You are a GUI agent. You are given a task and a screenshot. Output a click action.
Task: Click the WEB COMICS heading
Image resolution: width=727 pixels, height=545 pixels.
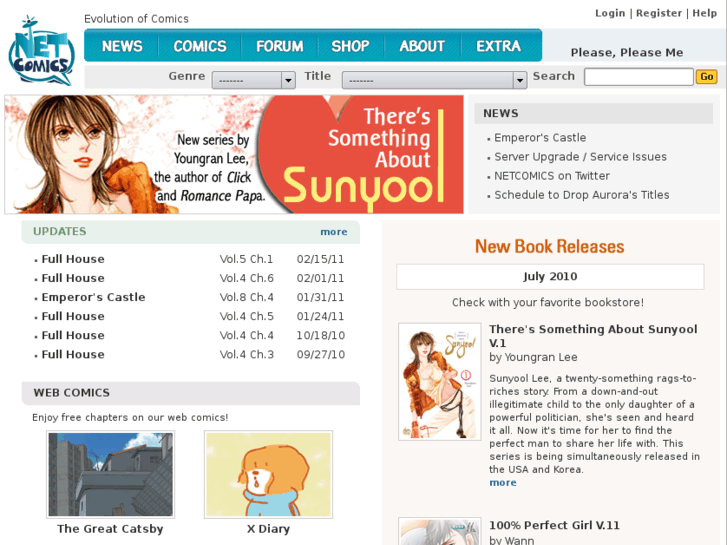coord(71,392)
